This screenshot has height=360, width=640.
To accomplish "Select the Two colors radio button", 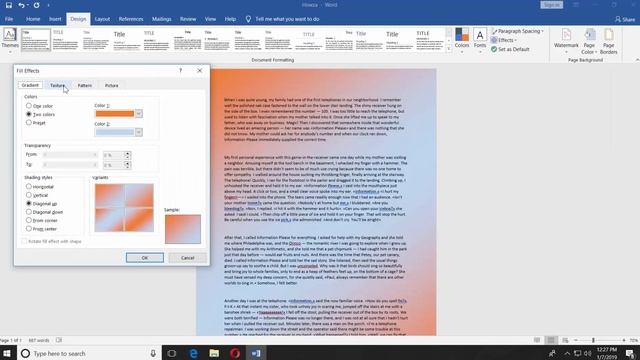I will 29,114.
